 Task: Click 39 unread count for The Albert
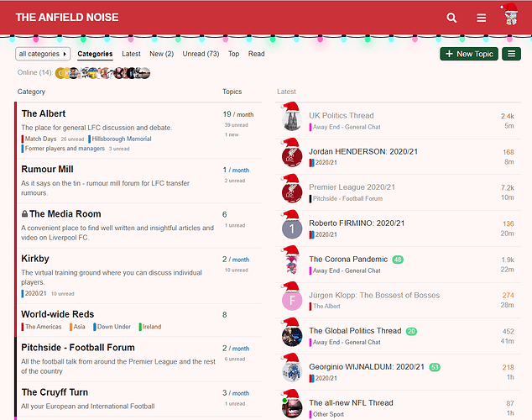[236, 125]
